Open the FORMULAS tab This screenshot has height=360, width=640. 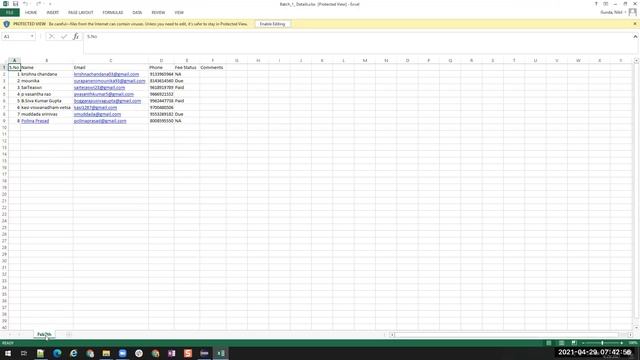click(x=113, y=13)
